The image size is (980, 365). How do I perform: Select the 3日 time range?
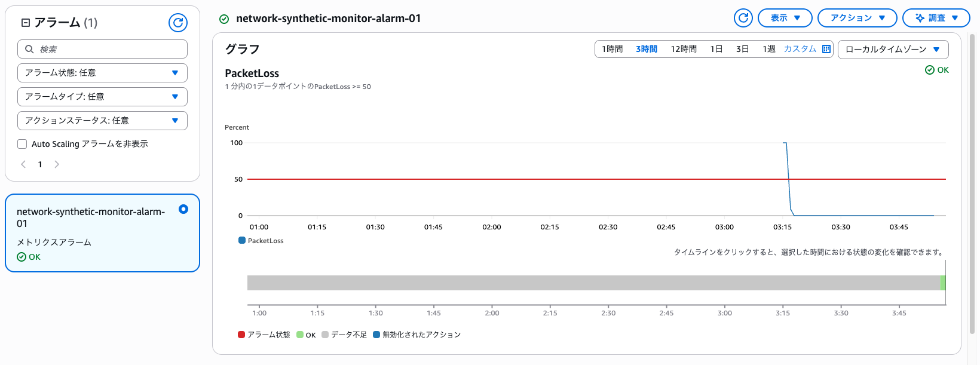coord(743,49)
